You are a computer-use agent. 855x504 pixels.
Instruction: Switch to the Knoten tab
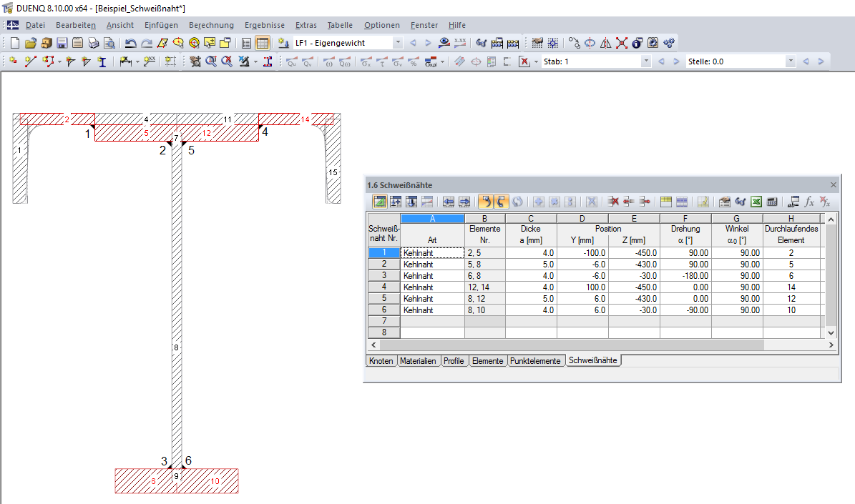click(x=381, y=361)
